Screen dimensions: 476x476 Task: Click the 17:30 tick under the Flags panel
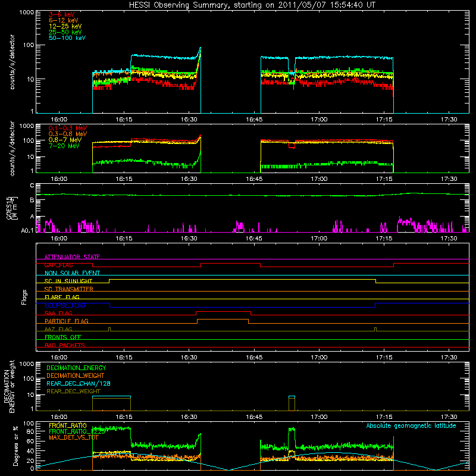pos(449,358)
